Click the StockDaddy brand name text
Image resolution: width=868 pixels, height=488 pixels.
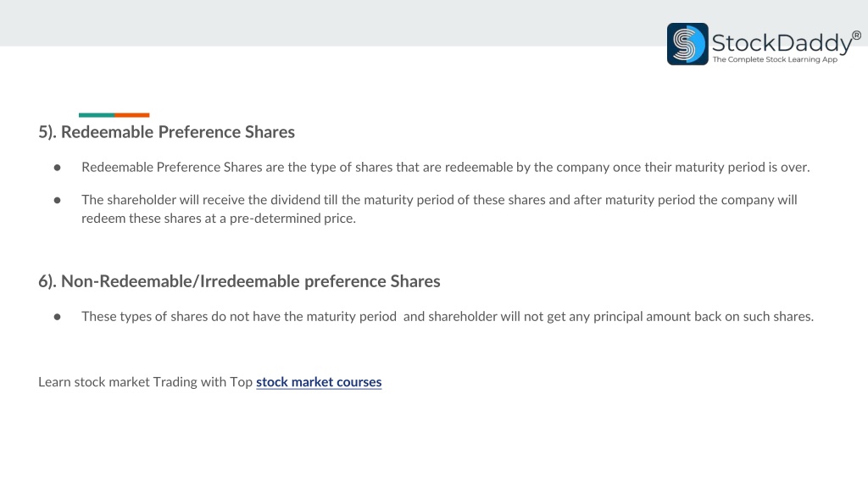click(782, 43)
